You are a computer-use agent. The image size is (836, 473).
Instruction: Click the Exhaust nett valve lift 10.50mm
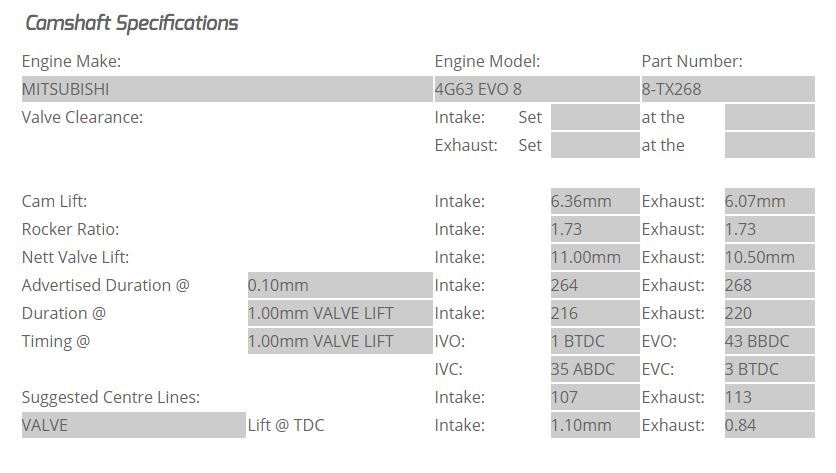tap(770, 257)
